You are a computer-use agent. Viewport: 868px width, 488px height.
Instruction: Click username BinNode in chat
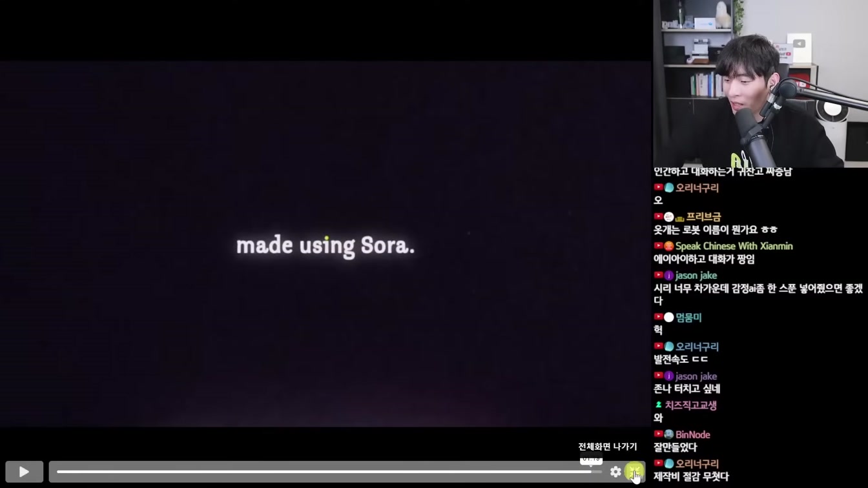tap(692, 434)
